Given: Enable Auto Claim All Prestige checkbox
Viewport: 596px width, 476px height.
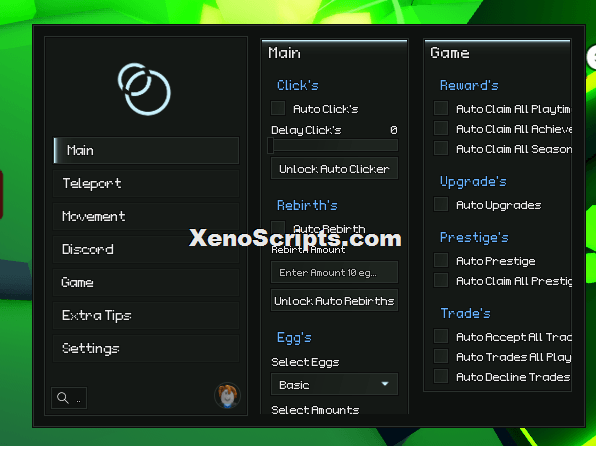Looking at the screenshot, I should click(x=441, y=280).
